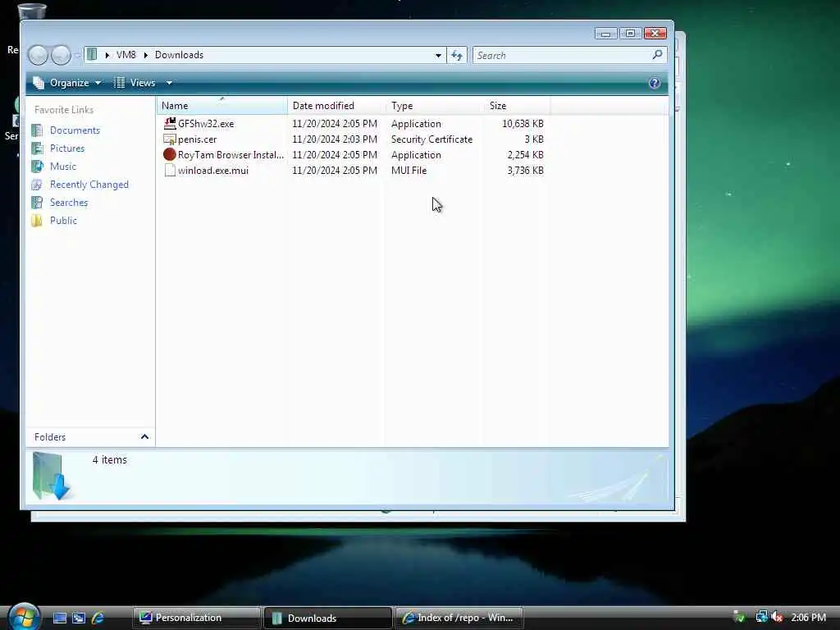Click the muted volume tray icon
The image size is (840, 630).
tap(778, 618)
